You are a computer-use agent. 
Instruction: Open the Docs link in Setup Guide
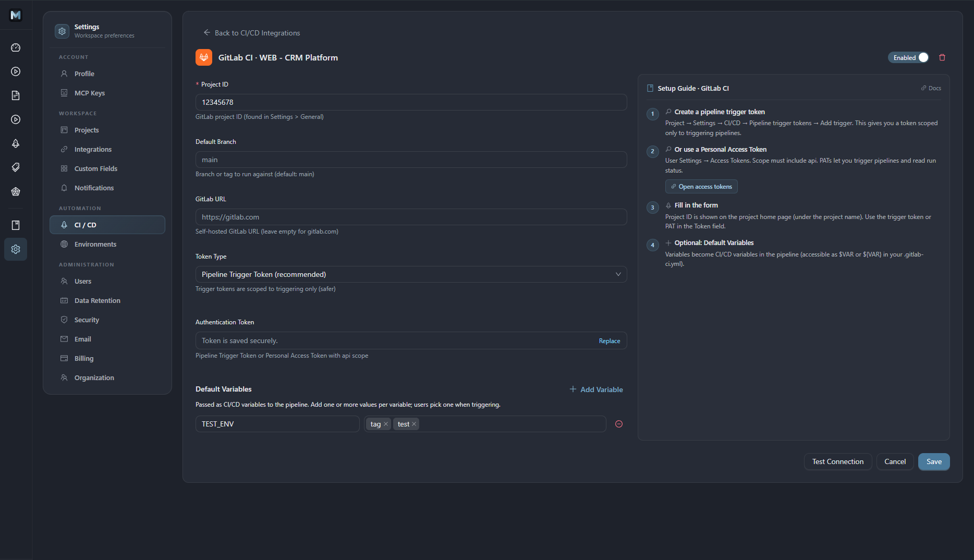pos(931,88)
